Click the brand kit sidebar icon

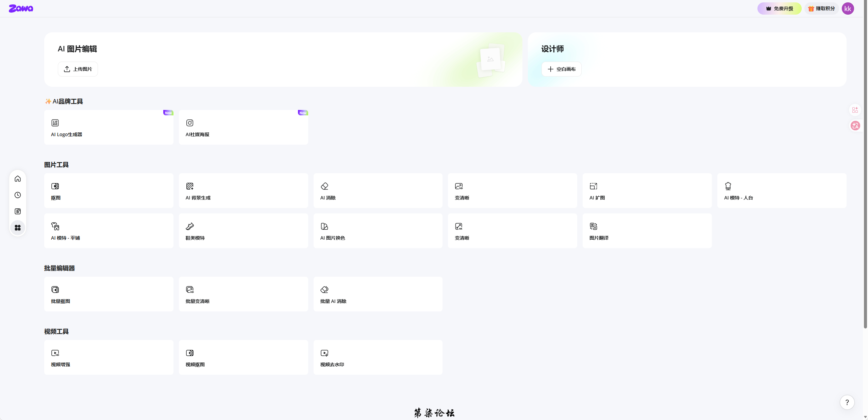tap(18, 211)
